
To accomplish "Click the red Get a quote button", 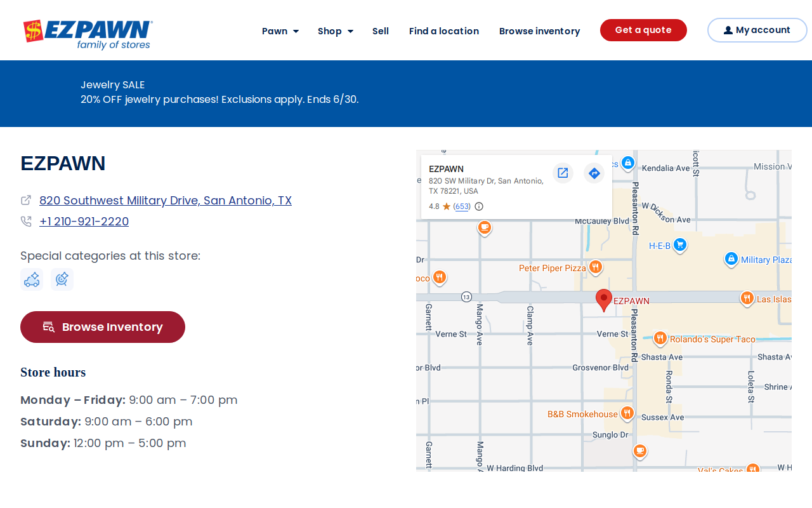I will coord(643,30).
